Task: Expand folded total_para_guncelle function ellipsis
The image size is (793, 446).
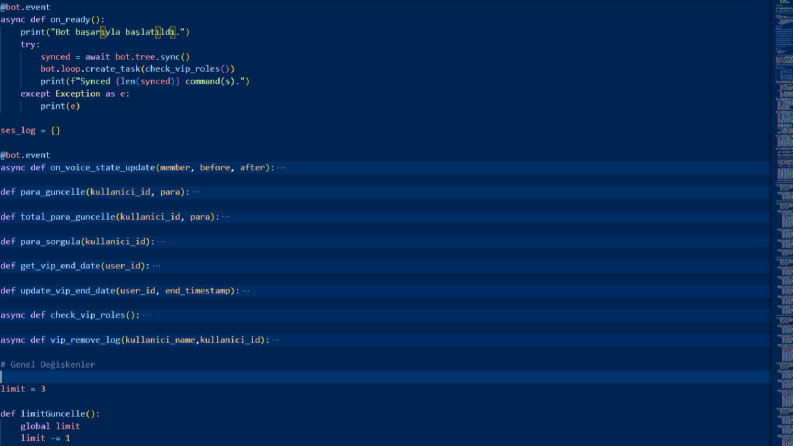Action: tap(226, 217)
